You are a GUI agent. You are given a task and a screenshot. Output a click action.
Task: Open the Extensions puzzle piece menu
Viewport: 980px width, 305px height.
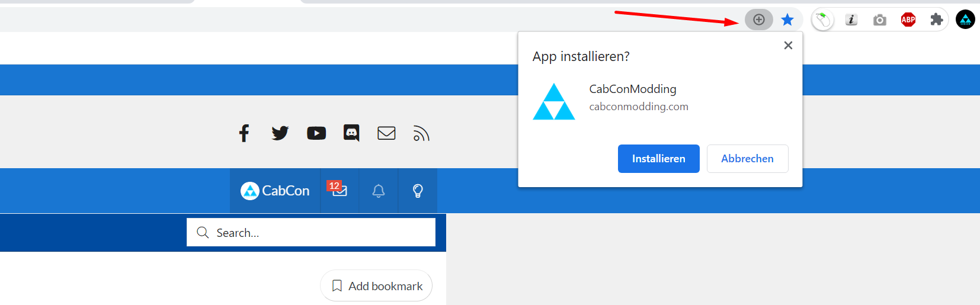(936, 20)
